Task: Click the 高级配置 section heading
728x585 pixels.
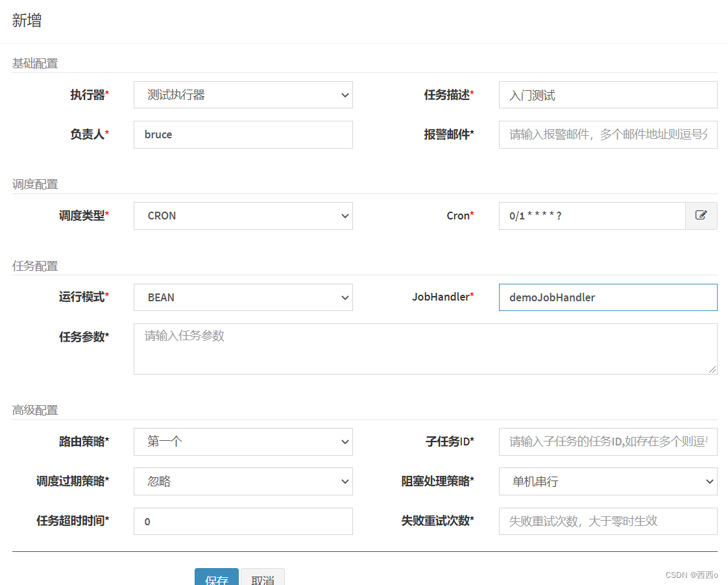Action: (35, 410)
